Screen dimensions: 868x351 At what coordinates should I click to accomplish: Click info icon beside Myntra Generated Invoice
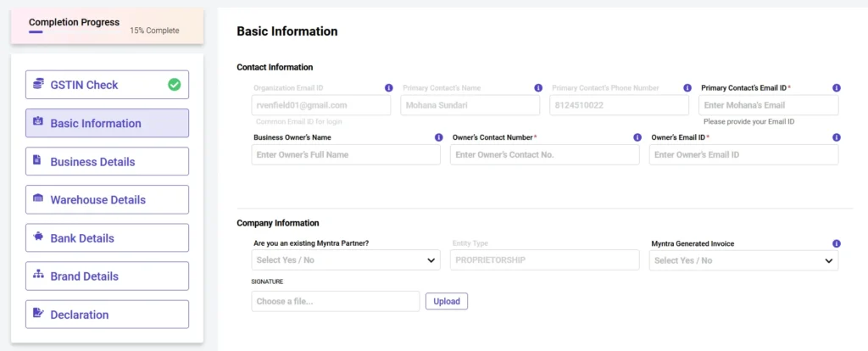pos(837,243)
